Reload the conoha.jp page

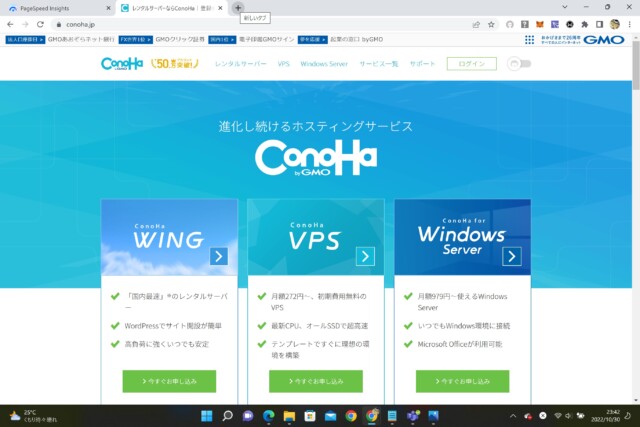(x=40, y=24)
